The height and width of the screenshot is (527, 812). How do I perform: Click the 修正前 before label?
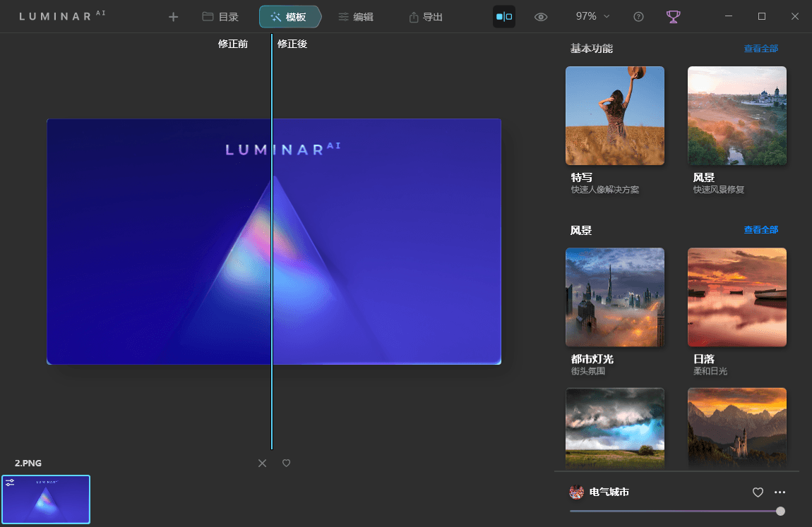(x=232, y=44)
